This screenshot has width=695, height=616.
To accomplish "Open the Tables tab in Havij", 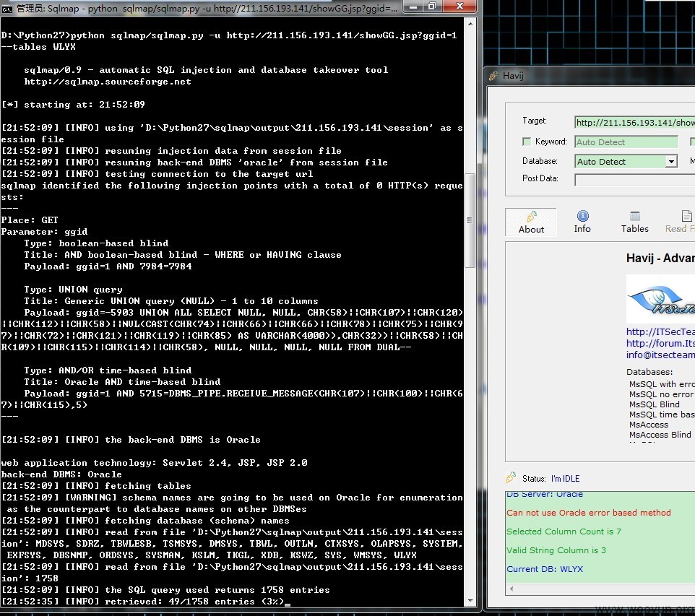I will point(635,222).
